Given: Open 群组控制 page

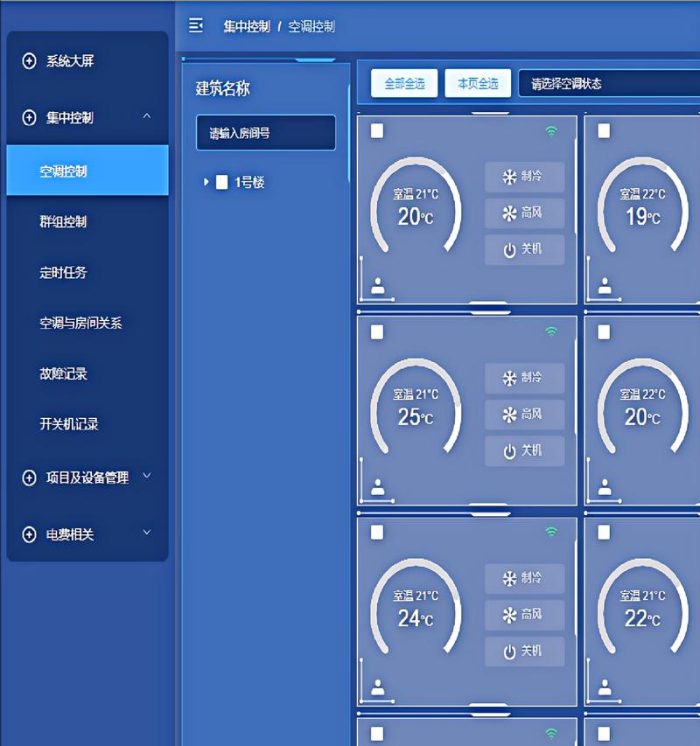Looking at the screenshot, I should [x=87, y=221].
